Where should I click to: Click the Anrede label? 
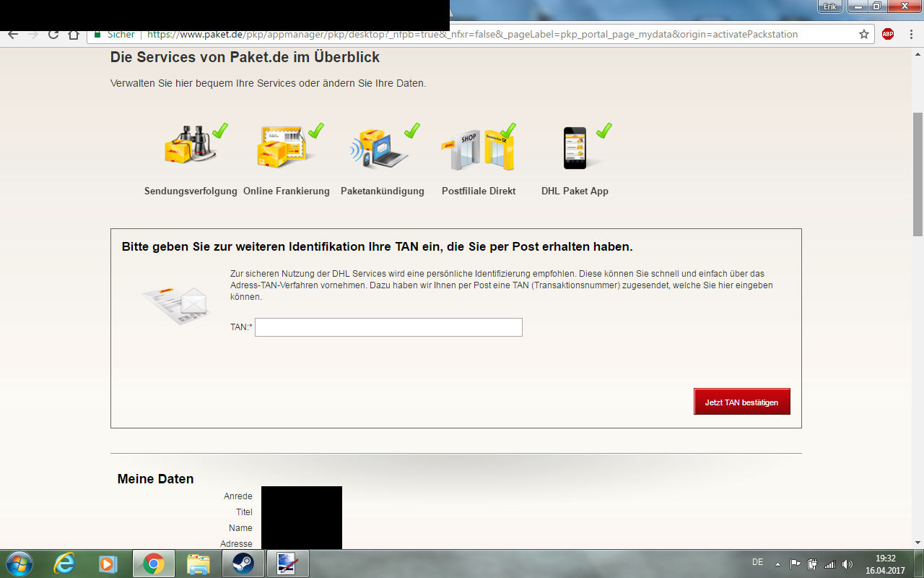[x=238, y=496]
